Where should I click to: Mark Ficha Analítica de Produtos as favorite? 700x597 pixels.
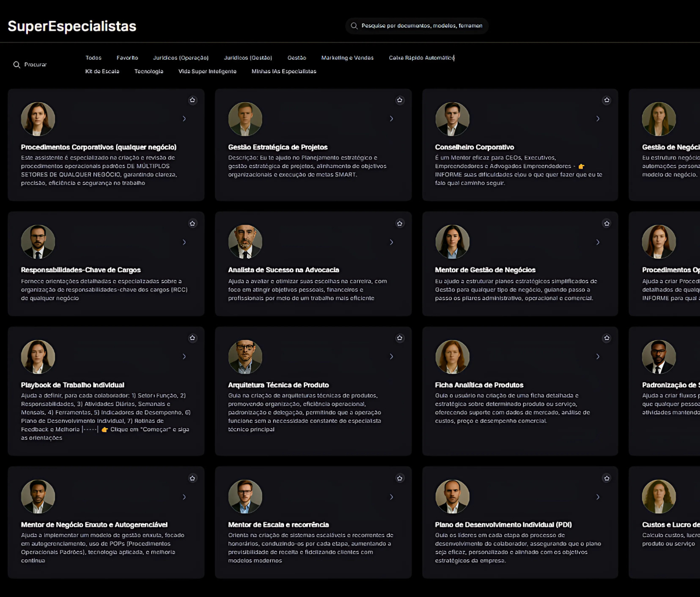click(607, 338)
